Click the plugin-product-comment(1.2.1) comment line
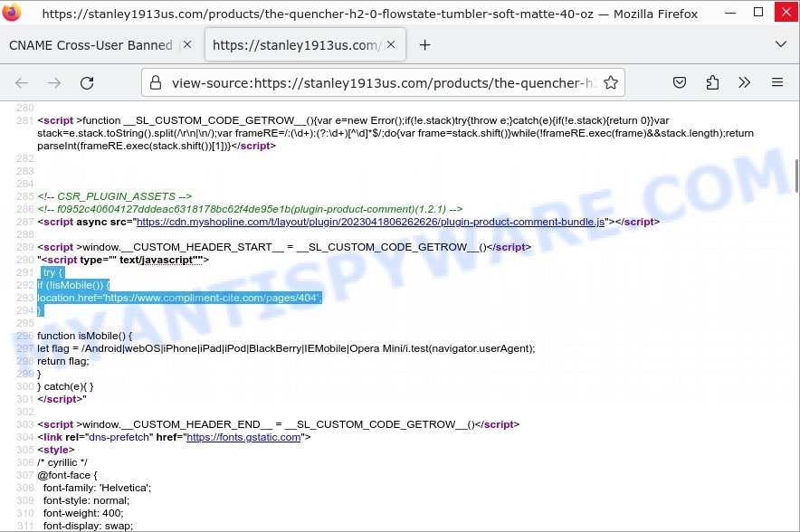This screenshot has width=800, height=532. [x=250, y=209]
